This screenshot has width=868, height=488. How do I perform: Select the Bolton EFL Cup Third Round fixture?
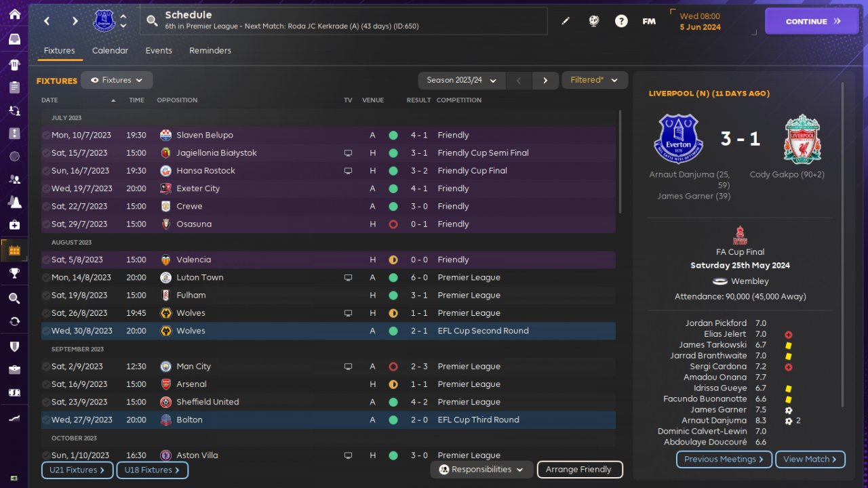[x=328, y=420]
